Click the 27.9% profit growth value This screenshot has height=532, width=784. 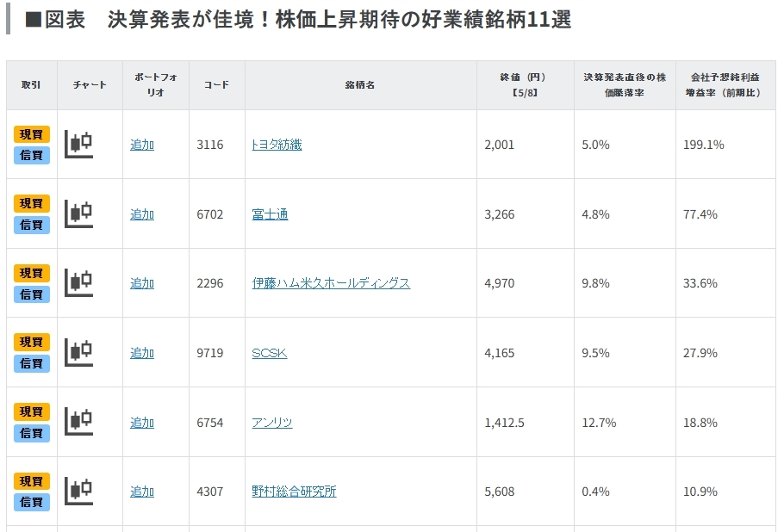click(700, 353)
